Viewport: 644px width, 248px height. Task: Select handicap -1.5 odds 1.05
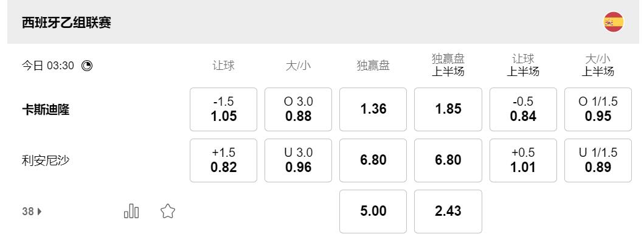coord(223,109)
